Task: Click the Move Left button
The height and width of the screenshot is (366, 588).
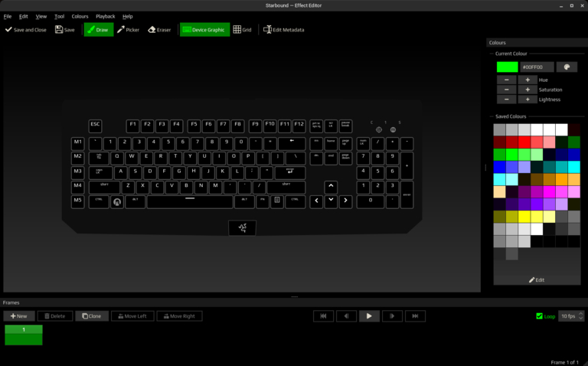Action: 132,316
